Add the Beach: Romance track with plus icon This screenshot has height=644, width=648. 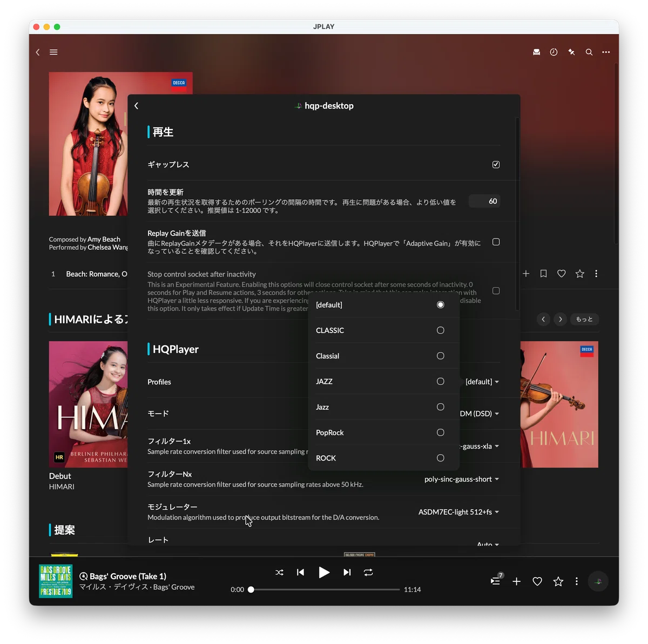(x=526, y=274)
